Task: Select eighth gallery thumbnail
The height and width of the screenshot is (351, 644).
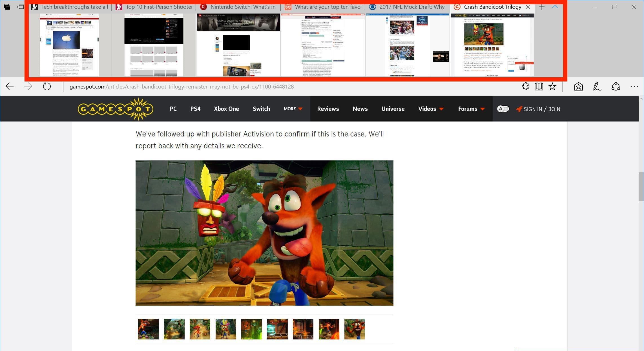Action: (329, 329)
